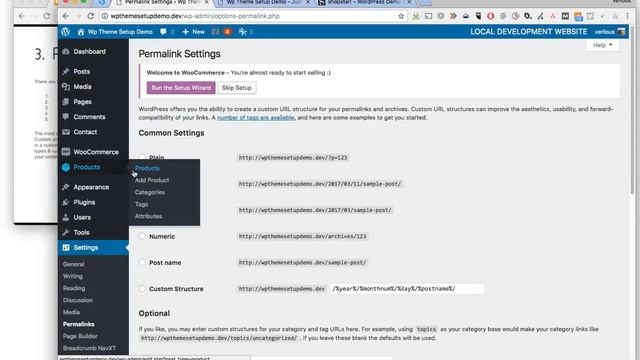The width and height of the screenshot is (640, 360).
Task: Click 'http://wpthemesetupdemo.dev/sample-post/' example URL
Action: [x=302, y=262]
